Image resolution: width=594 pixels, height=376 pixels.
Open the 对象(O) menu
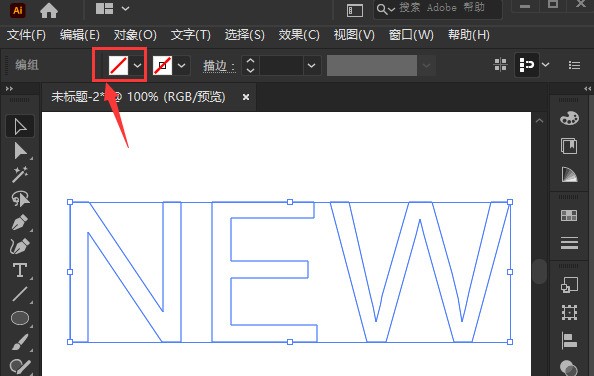point(135,35)
